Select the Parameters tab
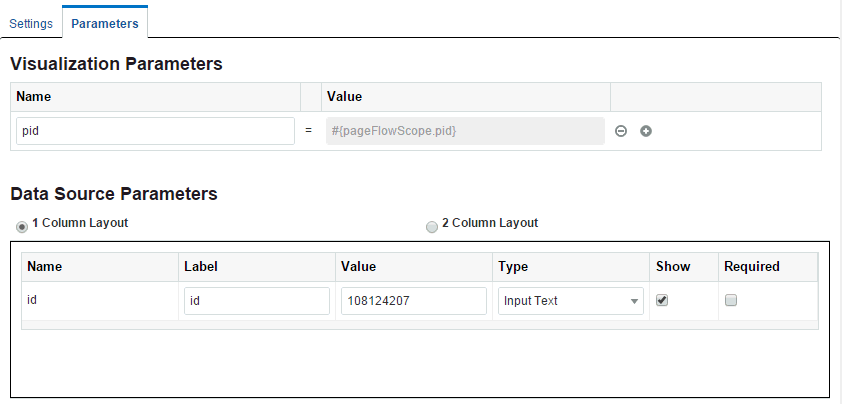 point(105,23)
